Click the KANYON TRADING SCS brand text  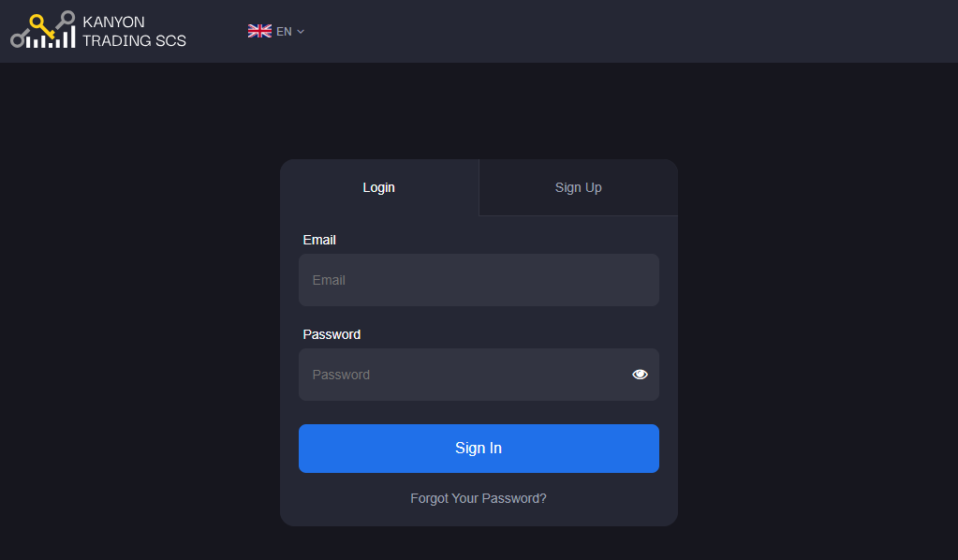tap(135, 31)
